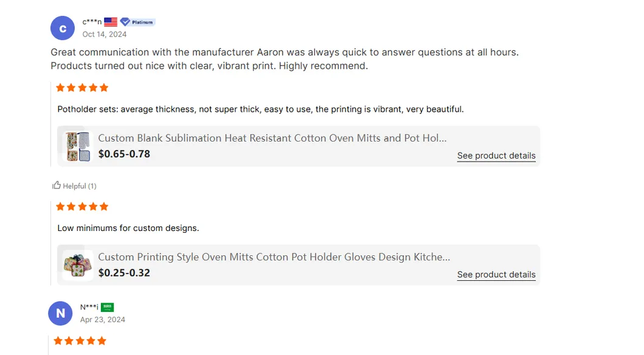Open the Custom Printing Oven Mitts thumbnail
644x355 pixels.
tap(78, 265)
